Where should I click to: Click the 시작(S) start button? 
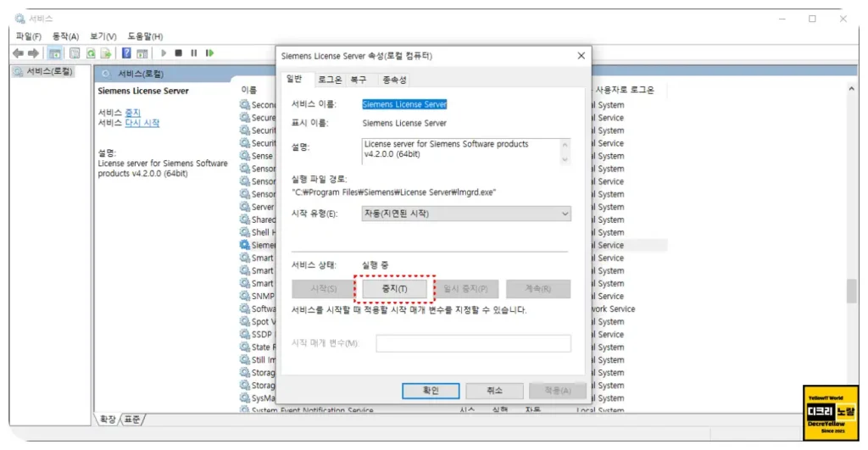tap(324, 289)
